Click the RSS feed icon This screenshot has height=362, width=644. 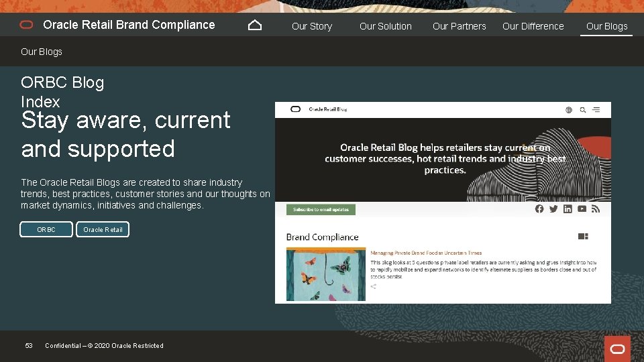[x=596, y=209]
